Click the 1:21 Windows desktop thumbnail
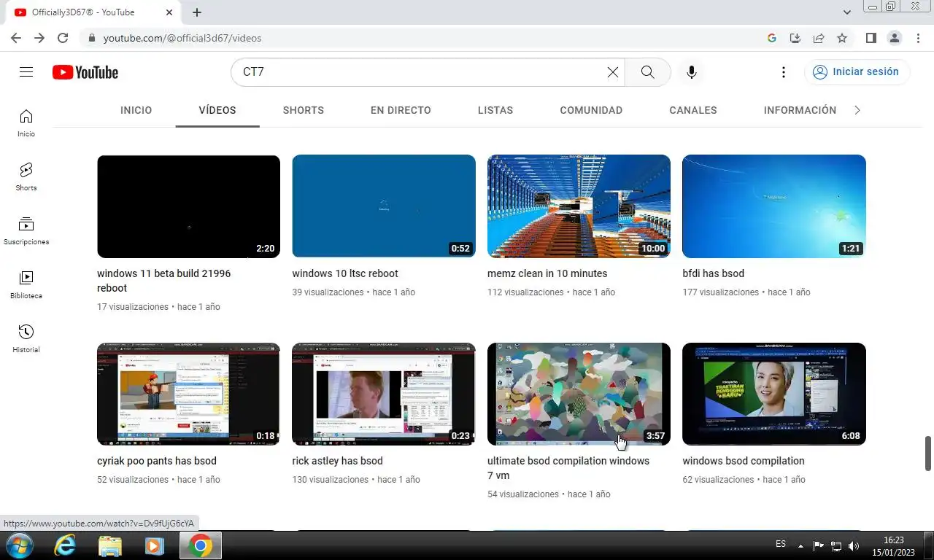Image resolution: width=934 pixels, height=560 pixels. [774, 206]
